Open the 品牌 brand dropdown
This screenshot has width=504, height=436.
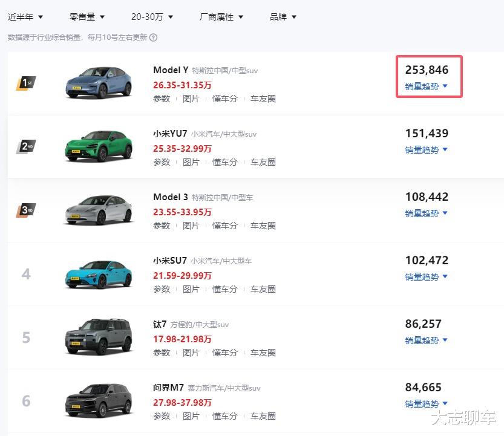(283, 17)
